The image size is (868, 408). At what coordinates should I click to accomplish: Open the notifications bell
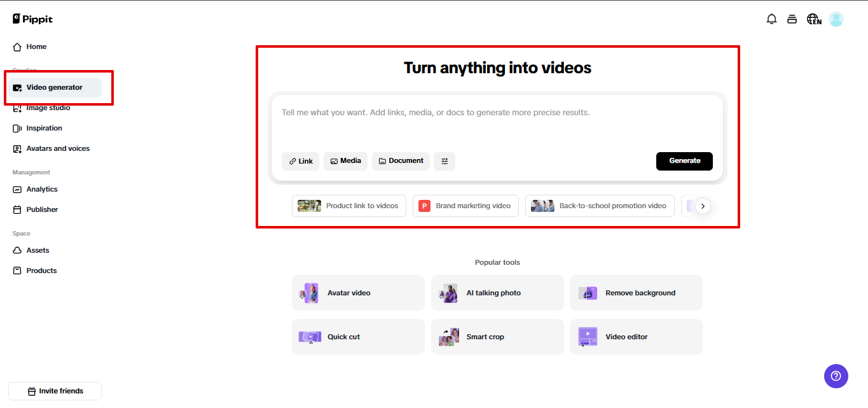[771, 19]
